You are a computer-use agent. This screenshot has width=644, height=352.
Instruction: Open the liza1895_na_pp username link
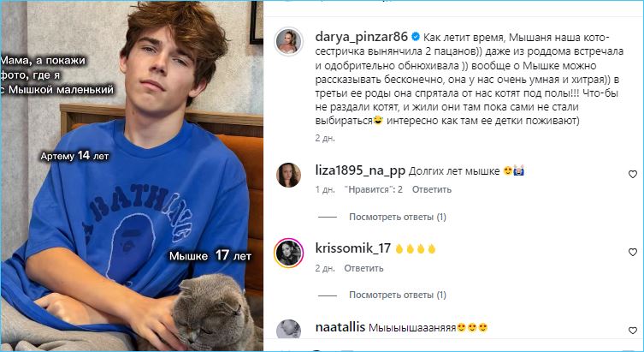[x=360, y=170]
